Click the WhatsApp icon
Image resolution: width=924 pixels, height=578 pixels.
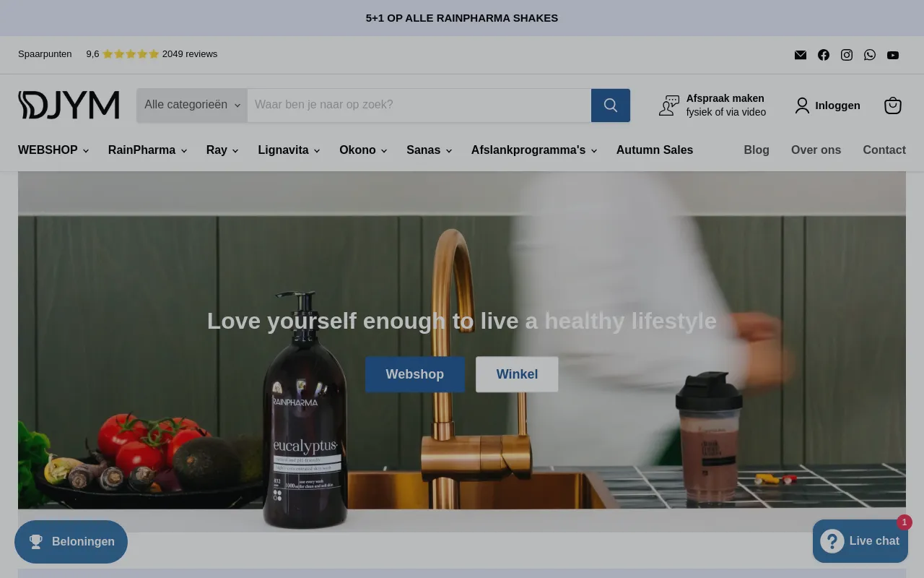point(870,55)
